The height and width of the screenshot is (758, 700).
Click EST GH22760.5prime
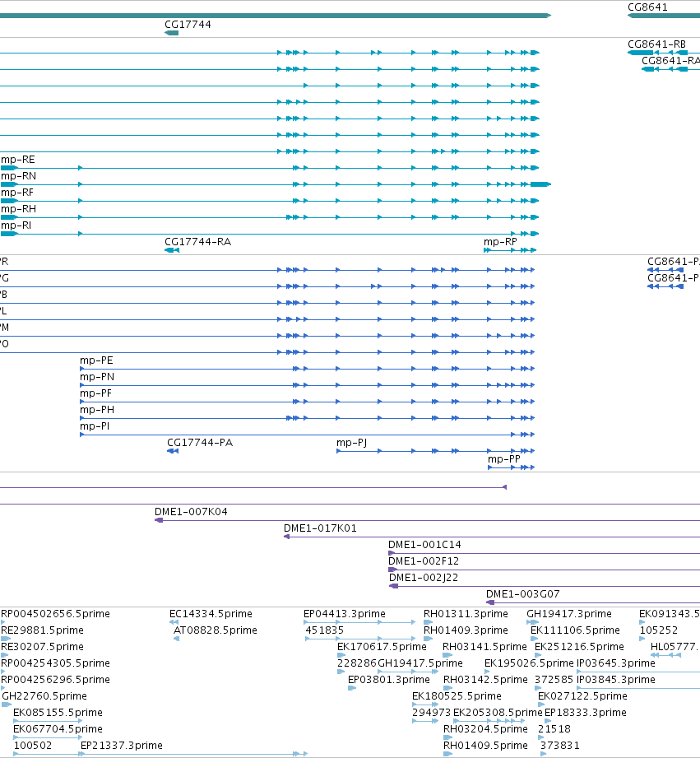(x=44, y=696)
